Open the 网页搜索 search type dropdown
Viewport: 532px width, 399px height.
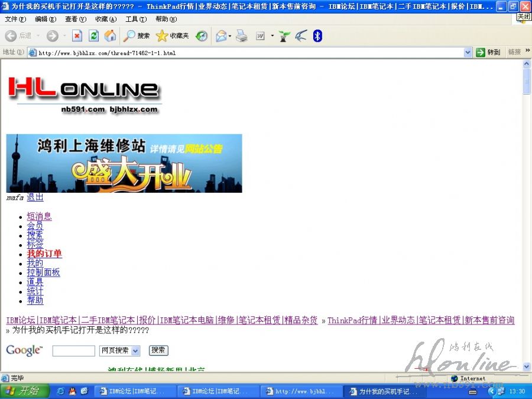pos(135,351)
